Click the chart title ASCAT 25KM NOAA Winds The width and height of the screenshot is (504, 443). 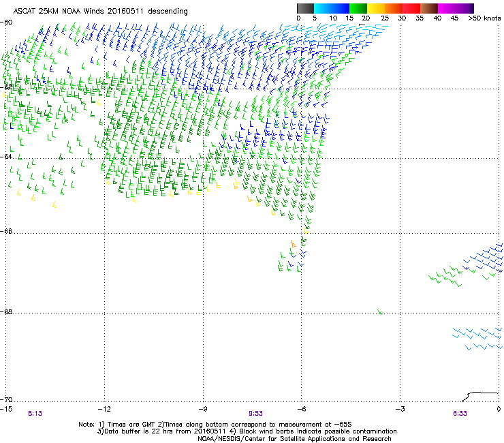point(59,11)
